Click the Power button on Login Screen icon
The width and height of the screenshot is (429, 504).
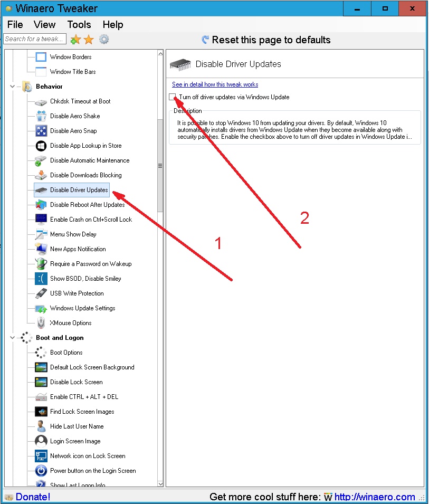point(41,471)
